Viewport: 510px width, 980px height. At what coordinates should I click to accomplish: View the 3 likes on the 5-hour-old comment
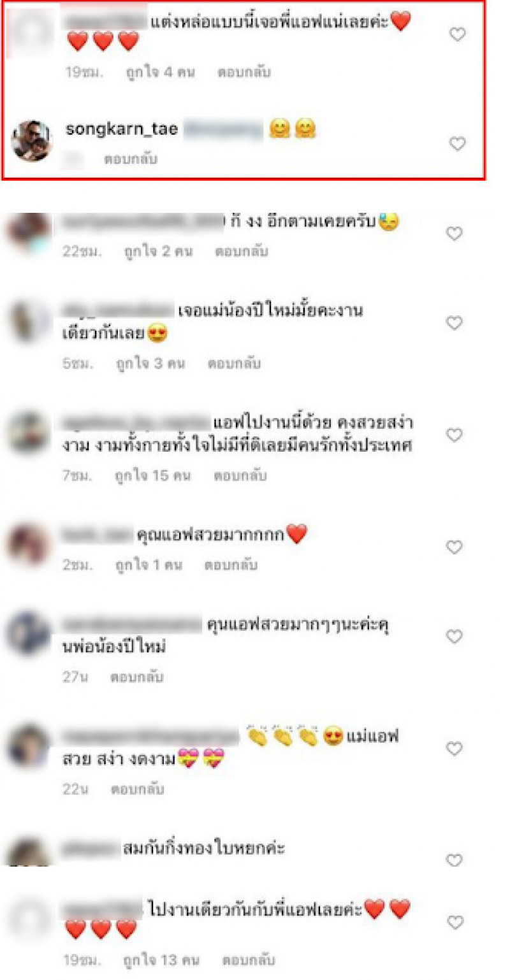click(x=150, y=364)
